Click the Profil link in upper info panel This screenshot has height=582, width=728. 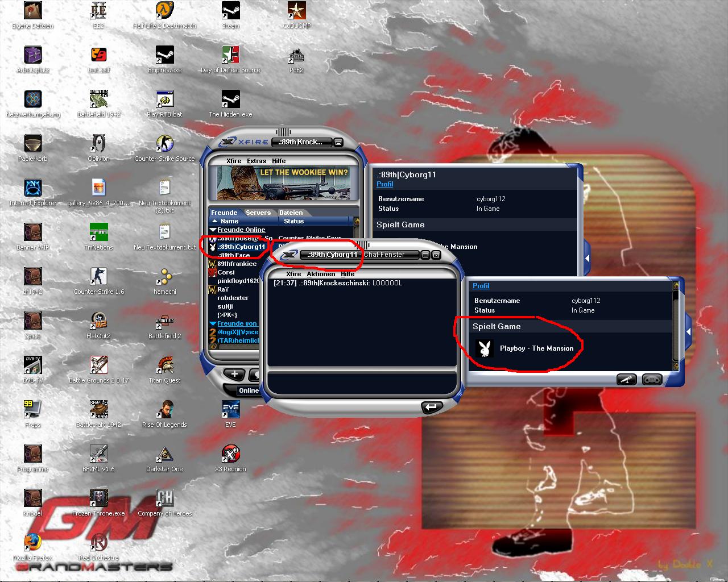(384, 184)
